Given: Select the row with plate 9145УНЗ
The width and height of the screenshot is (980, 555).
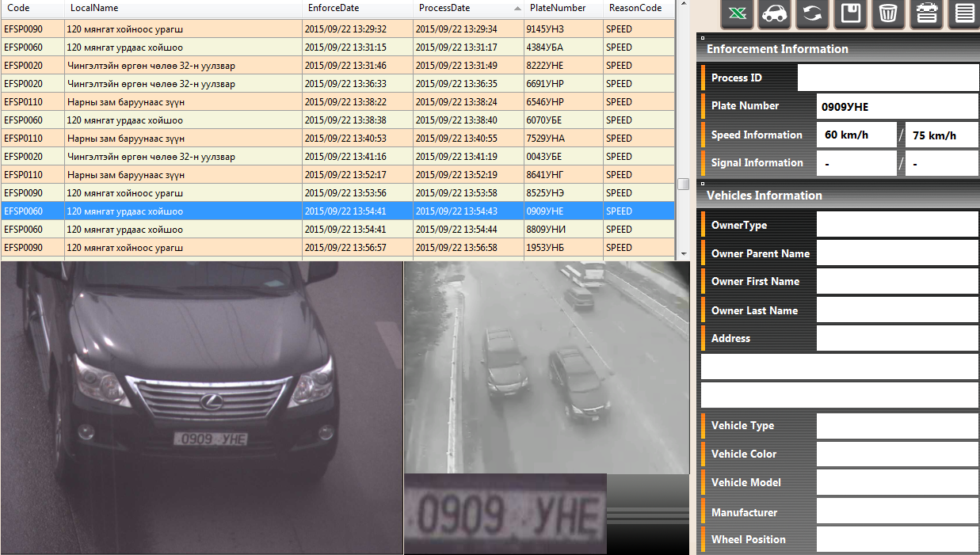Looking at the screenshot, I should coord(337,29).
